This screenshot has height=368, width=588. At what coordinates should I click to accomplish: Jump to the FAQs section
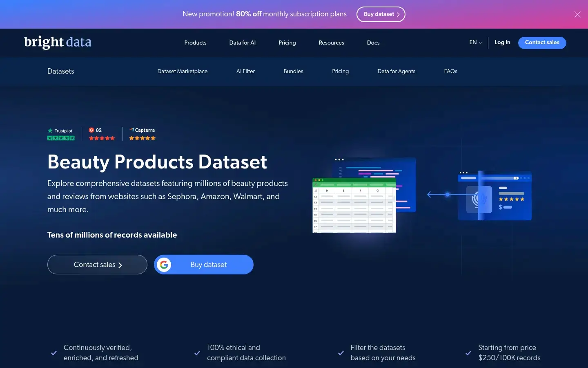[450, 71]
